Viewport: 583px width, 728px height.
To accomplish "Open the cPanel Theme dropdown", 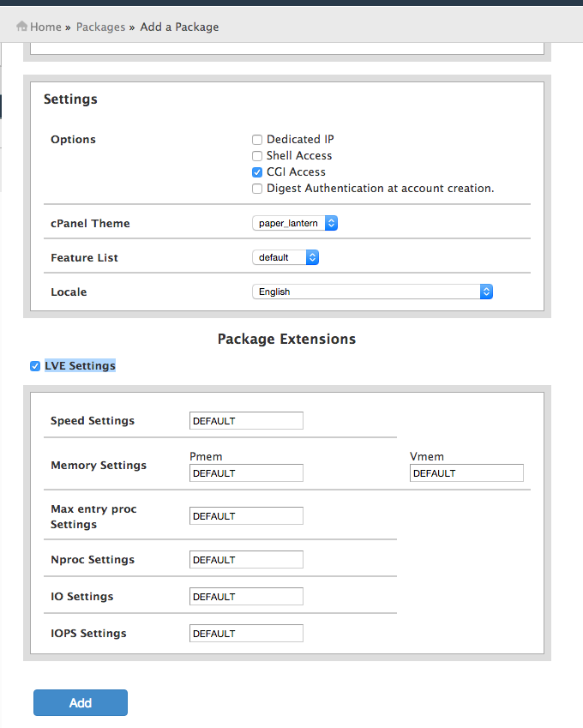I will pyautogui.click(x=295, y=223).
